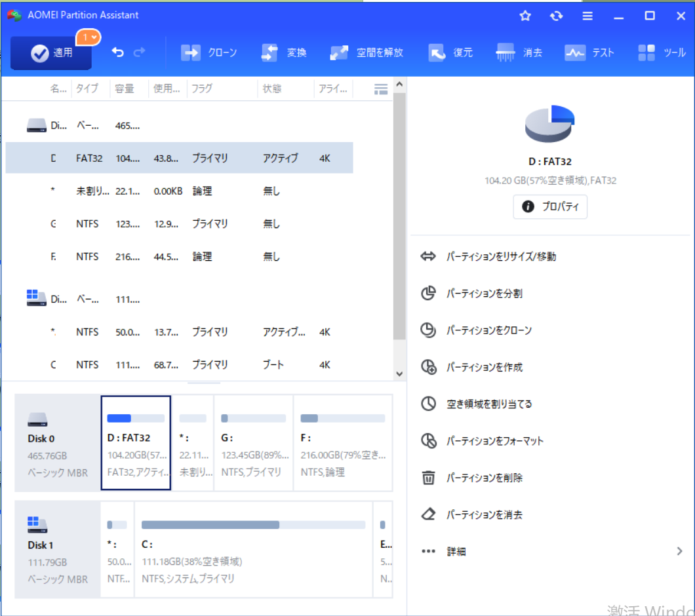Open 空間を解放 free up space tool
The height and width of the screenshot is (616, 695).
point(367,52)
